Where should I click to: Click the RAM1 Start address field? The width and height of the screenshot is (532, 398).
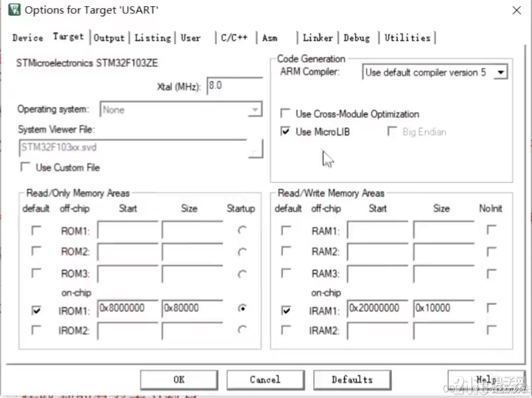378,230
